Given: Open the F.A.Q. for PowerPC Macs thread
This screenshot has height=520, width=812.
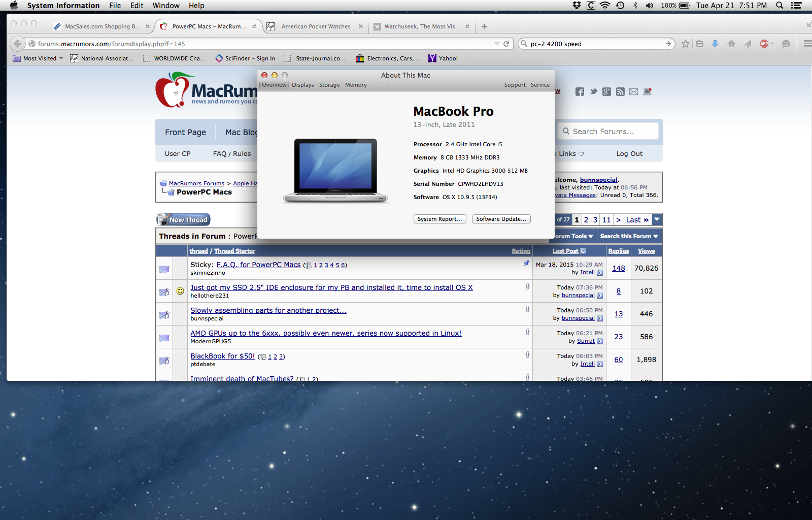Looking at the screenshot, I should pyautogui.click(x=258, y=265).
